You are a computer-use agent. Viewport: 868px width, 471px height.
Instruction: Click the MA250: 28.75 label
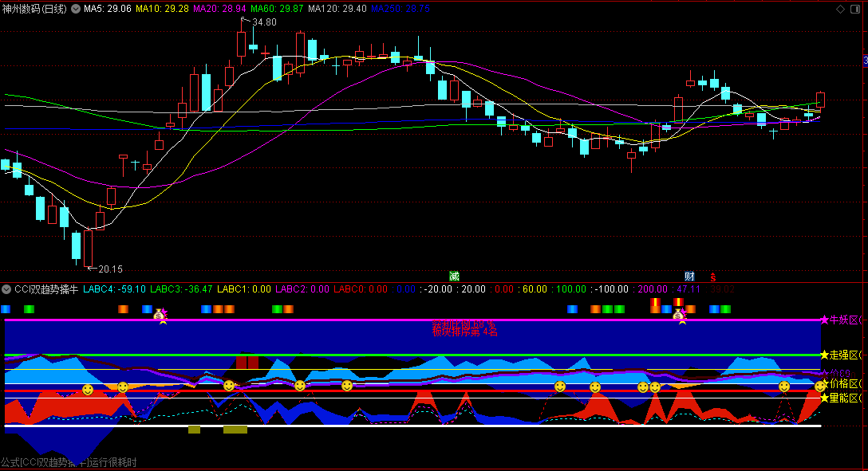[x=400, y=9]
